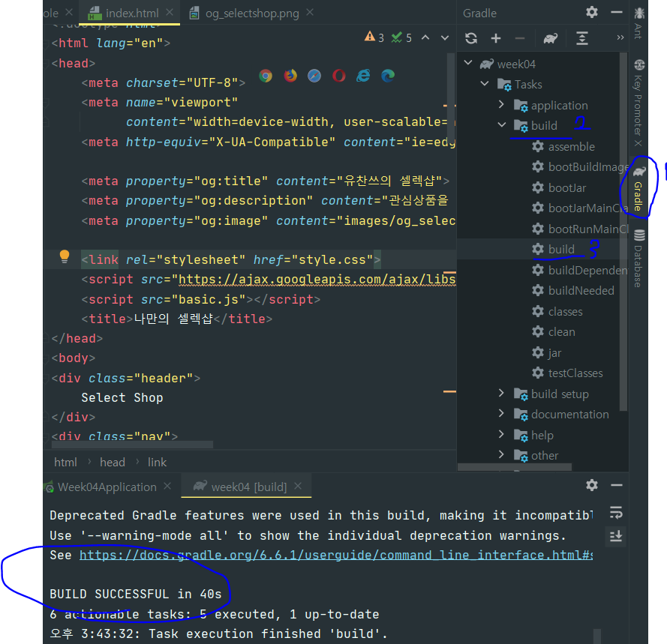The height and width of the screenshot is (644, 667).
Task: Click the Gradle panel vertical scrollbar
Action: point(623,232)
